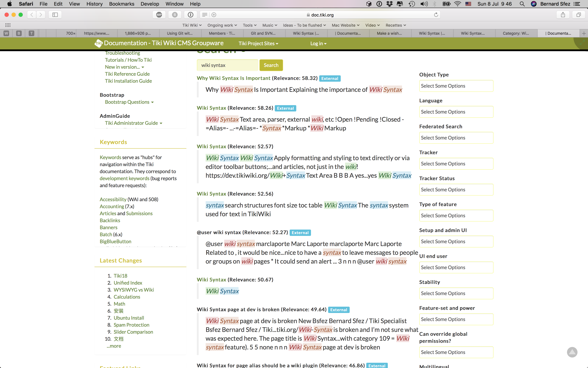Open the Ongoing work bookmarks folder
588x368 pixels.
click(222, 25)
